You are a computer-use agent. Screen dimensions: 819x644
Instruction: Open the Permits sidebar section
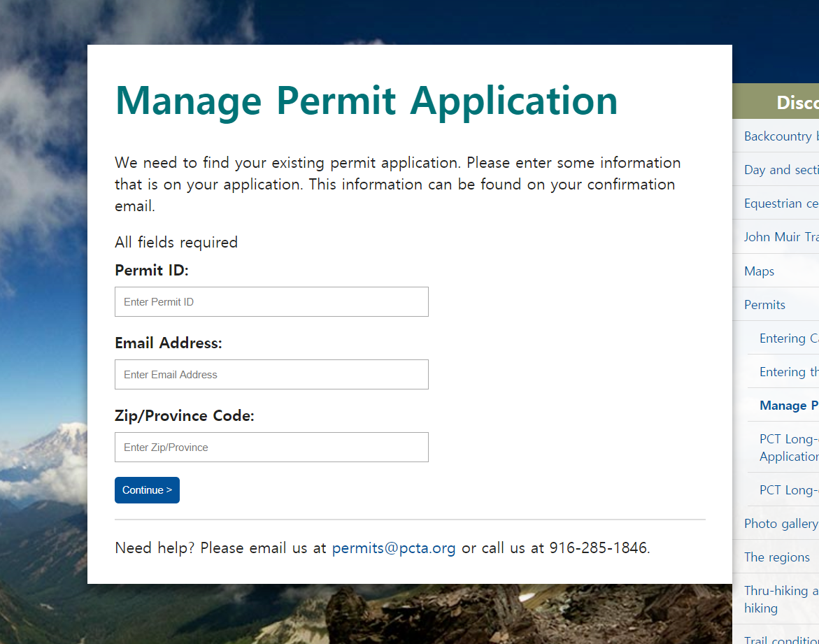[x=764, y=304]
